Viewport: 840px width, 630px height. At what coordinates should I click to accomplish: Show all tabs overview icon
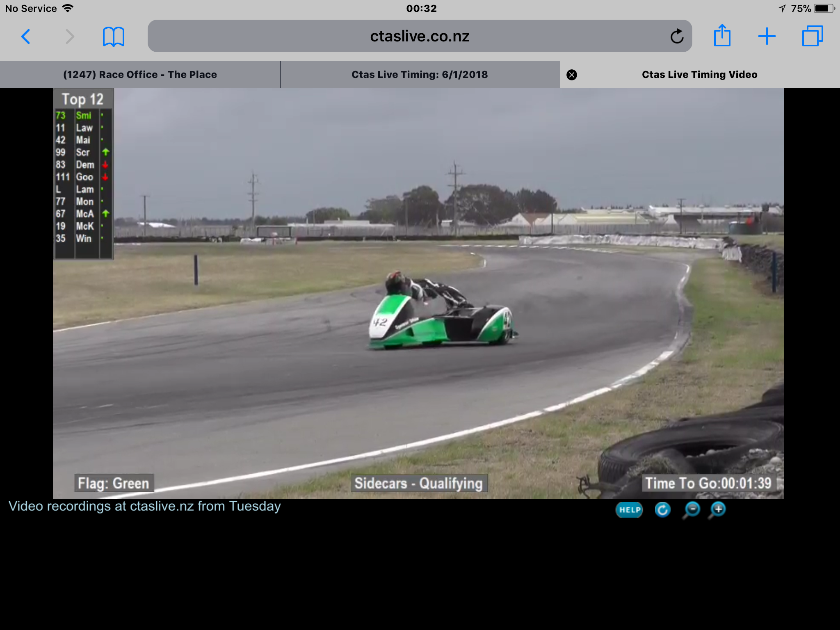coord(813,36)
